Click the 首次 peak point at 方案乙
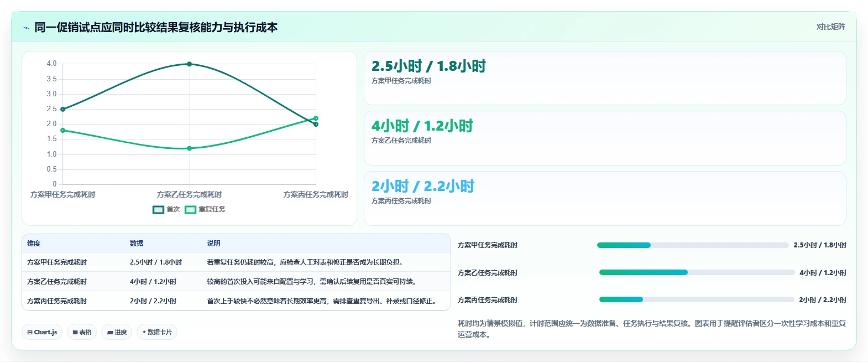 [x=189, y=64]
